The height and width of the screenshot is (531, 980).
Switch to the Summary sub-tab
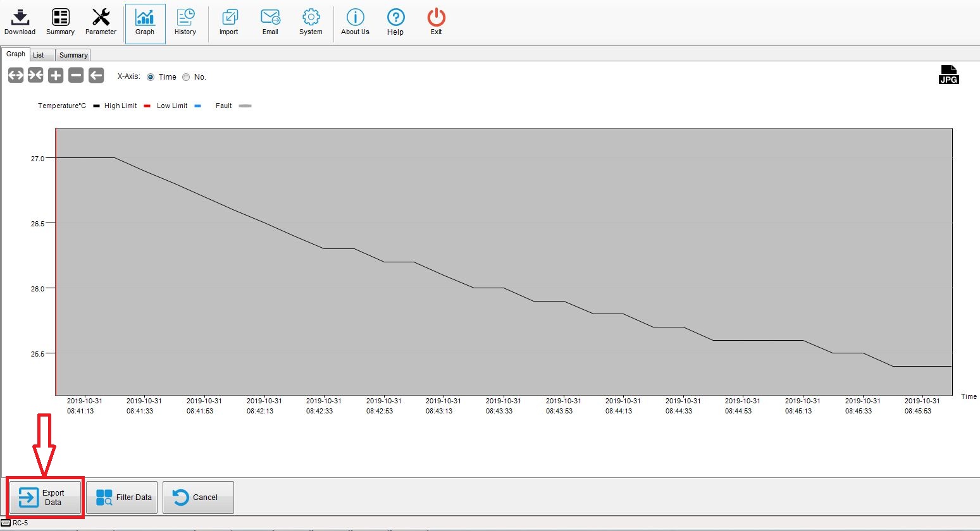click(x=73, y=55)
